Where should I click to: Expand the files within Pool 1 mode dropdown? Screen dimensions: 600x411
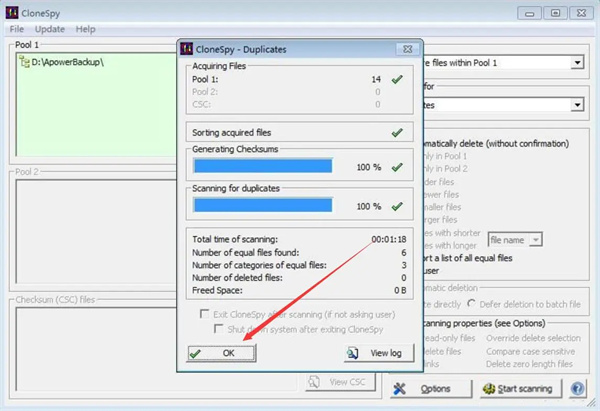[577, 63]
